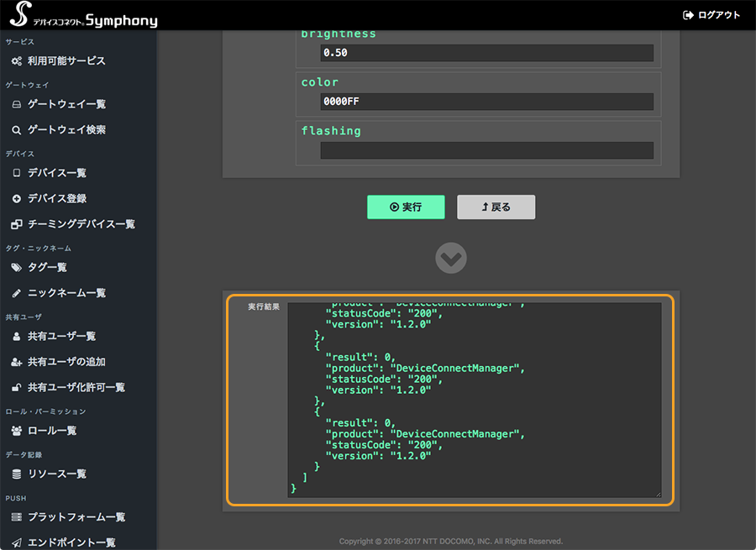Open デバイス登録 in sidebar
The width and height of the screenshot is (756, 550).
57,198
